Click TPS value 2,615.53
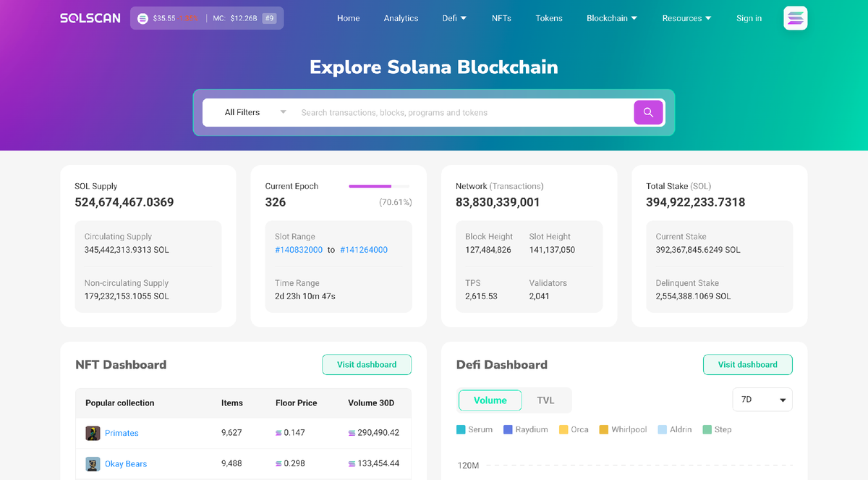Viewport: 868px width, 480px height. tap(482, 296)
